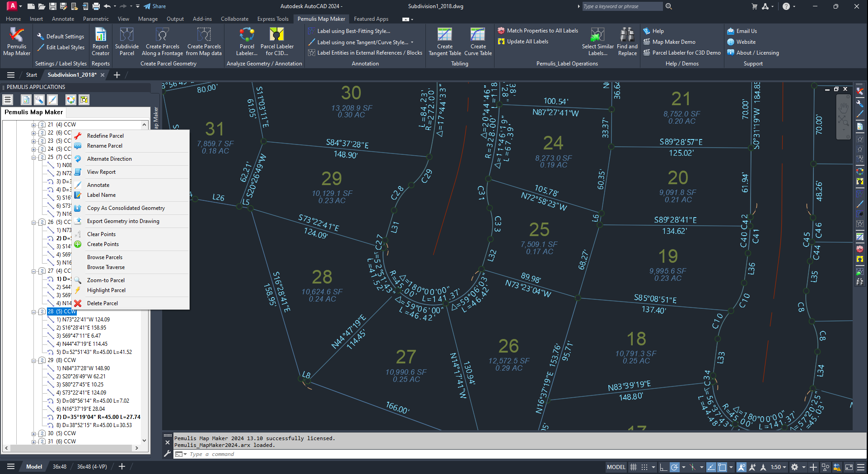Image resolution: width=868 pixels, height=474 pixels.
Task: Click the Undo arrow in Quick Access Toolbar
Action: pyautogui.click(x=107, y=6)
